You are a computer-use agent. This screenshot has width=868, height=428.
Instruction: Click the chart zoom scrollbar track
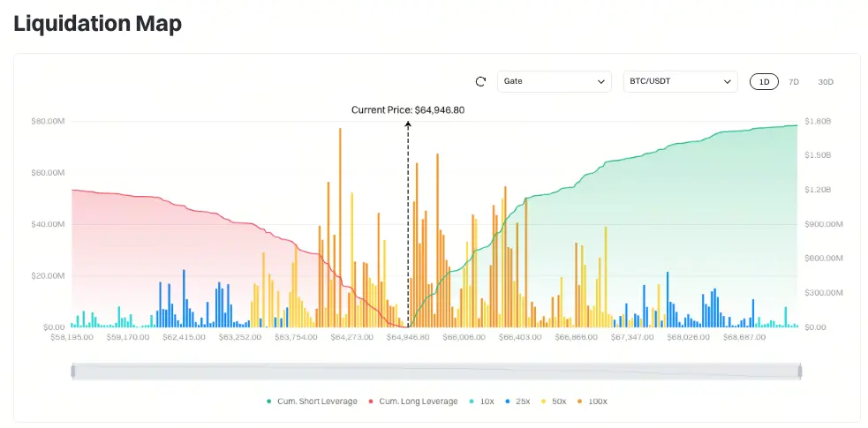click(436, 371)
